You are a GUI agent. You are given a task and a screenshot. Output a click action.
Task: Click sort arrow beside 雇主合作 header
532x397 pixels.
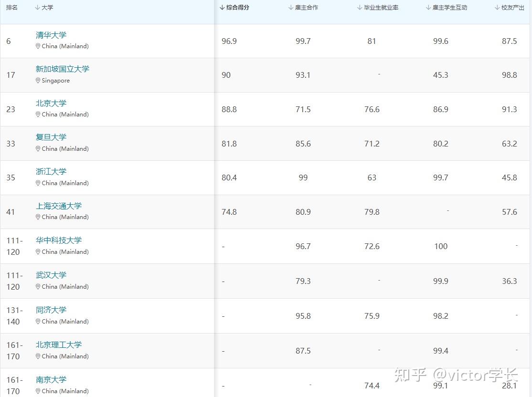click(x=291, y=8)
